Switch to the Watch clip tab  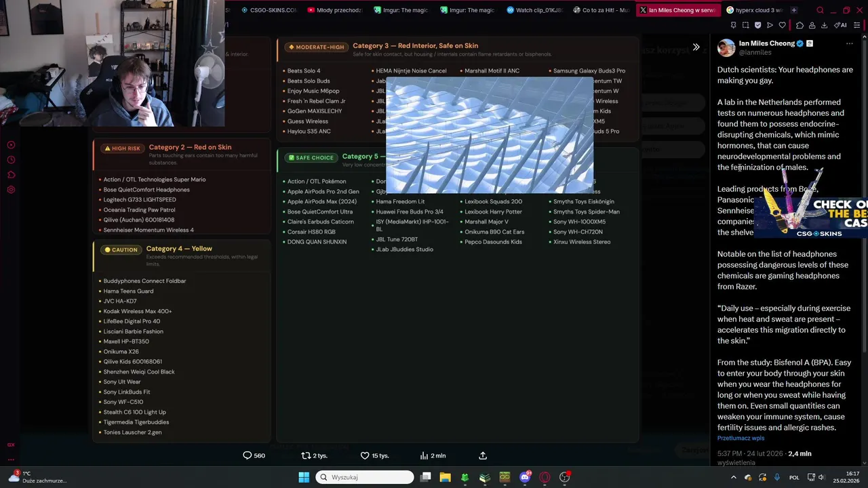click(x=534, y=10)
